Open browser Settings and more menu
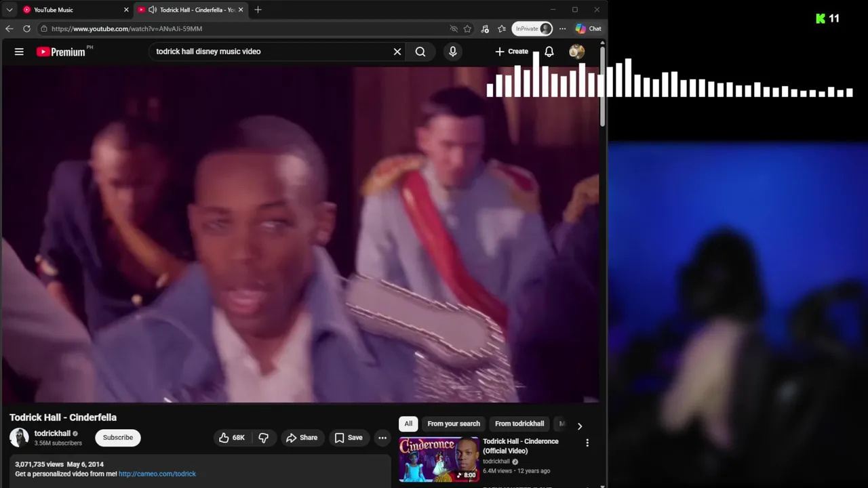 point(562,28)
